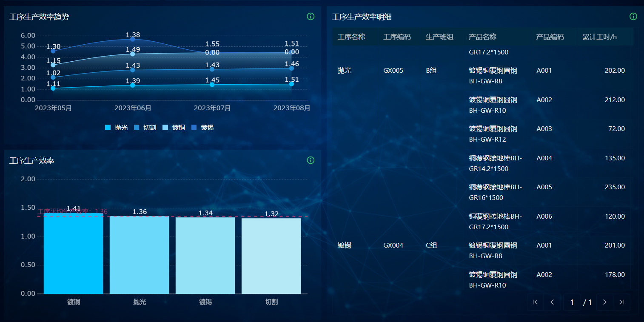Click the 1.30 data point at 2023年05月
The height and width of the screenshot is (322, 644).
pos(53,51)
